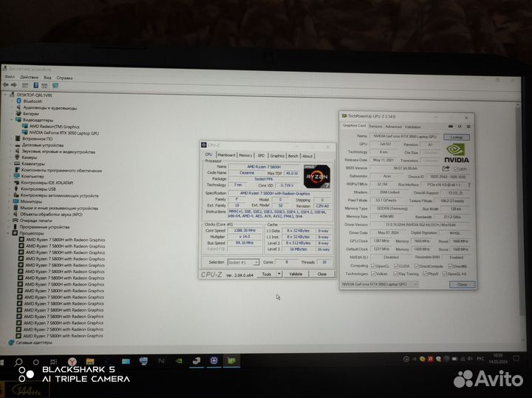
Task: Click the Bluetooth device icon in tree
Action: 19,101
